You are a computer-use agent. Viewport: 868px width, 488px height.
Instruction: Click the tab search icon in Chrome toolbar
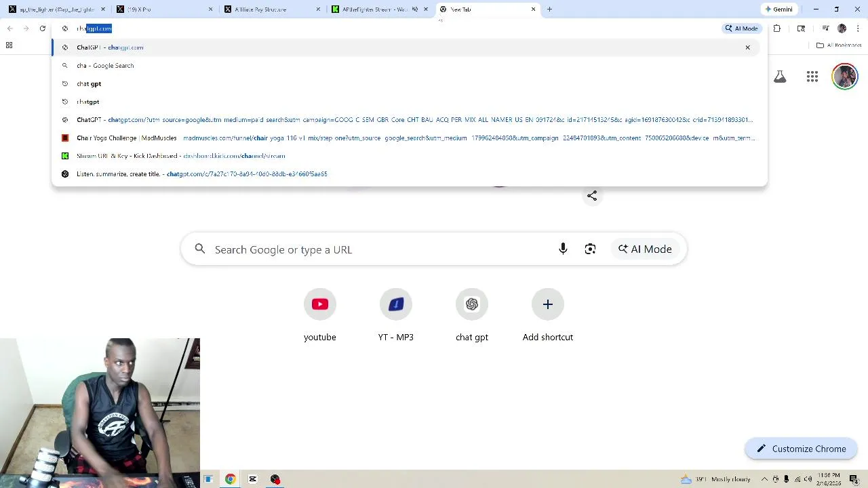pos(802,28)
